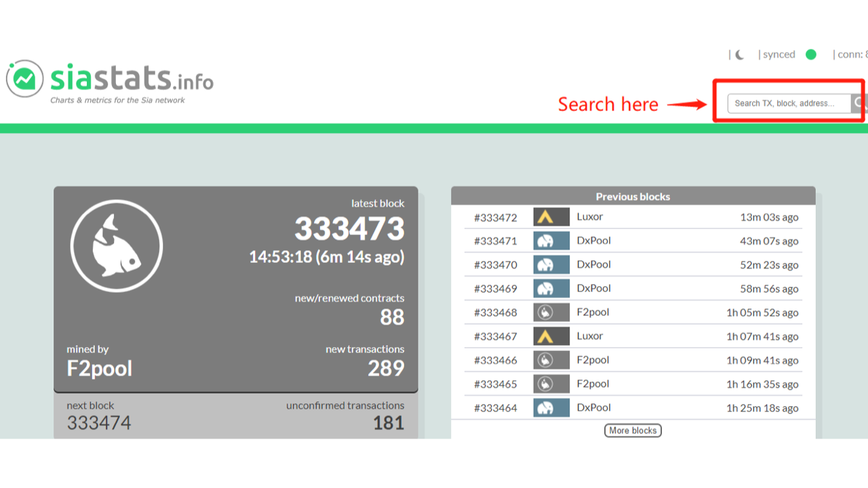Viewport: 868px width, 488px height.
Task: Click F2pool icon in row #333465
Action: (x=551, y=384)
